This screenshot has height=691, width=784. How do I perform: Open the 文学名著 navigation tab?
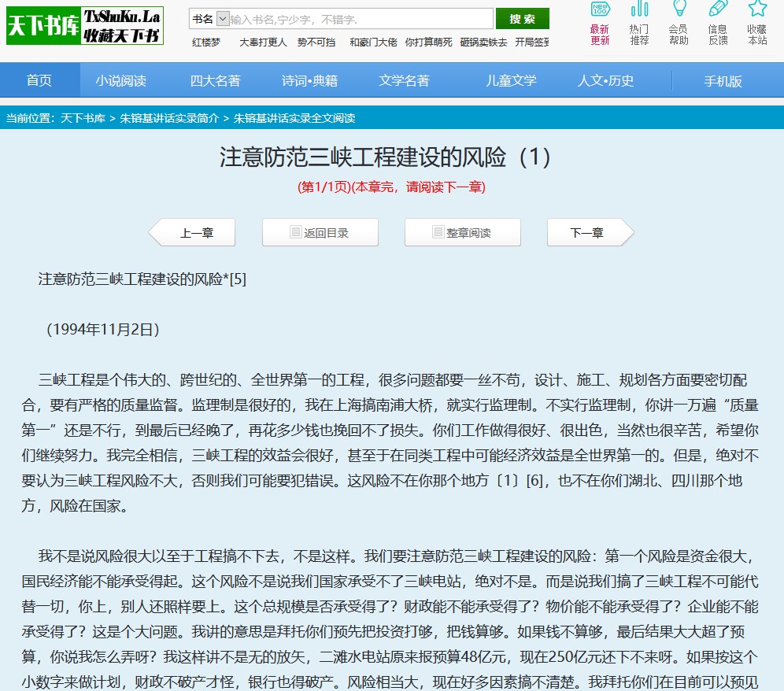(x=404, y=80)
